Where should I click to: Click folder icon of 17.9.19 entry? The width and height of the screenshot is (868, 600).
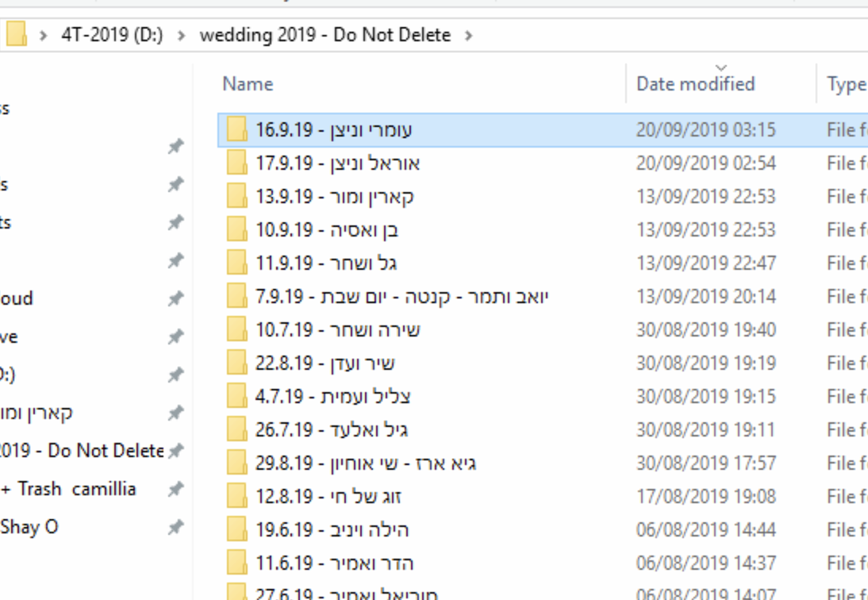point(236,163)
